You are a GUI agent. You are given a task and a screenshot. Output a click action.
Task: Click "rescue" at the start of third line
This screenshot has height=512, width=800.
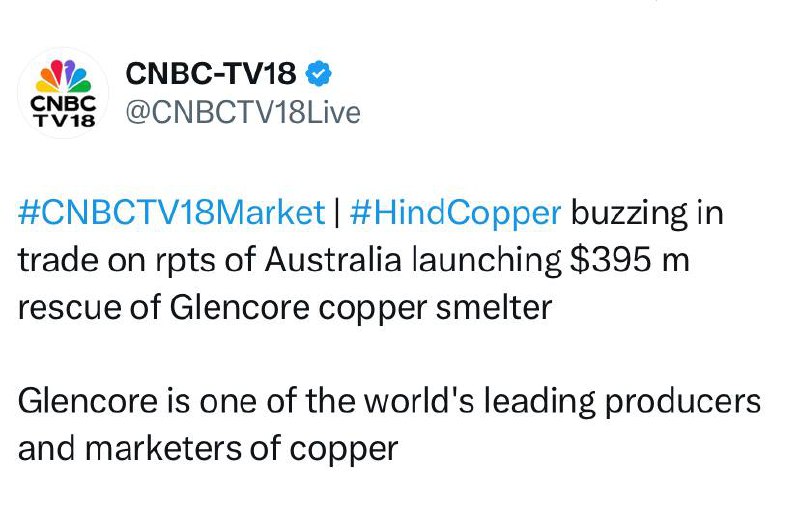click(65, 306)
